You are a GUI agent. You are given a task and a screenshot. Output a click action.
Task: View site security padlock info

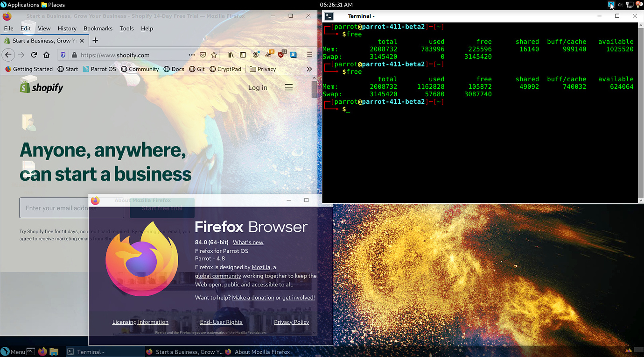pos(74,55)
